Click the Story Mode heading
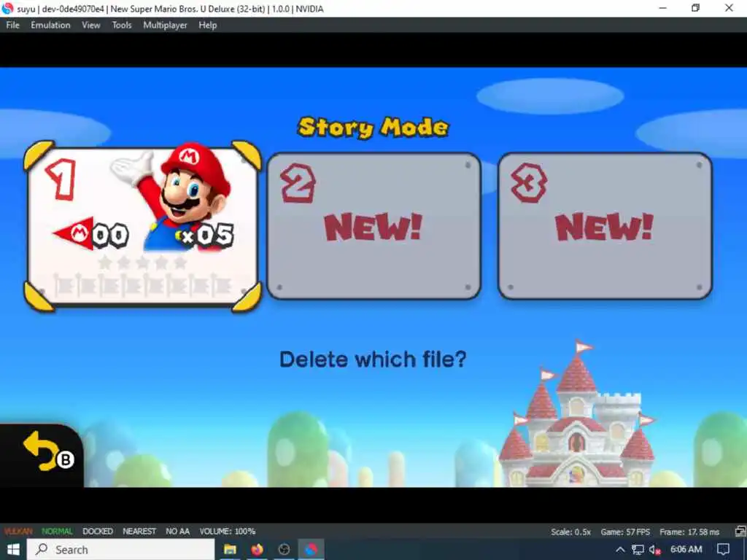 (373, 127)
